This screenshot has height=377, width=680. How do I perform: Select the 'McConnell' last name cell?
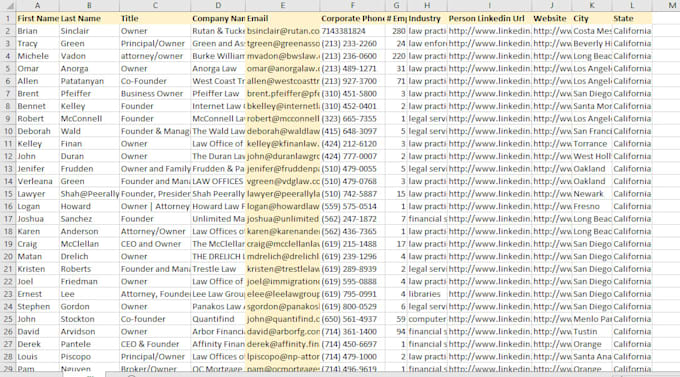click(89, 119)
